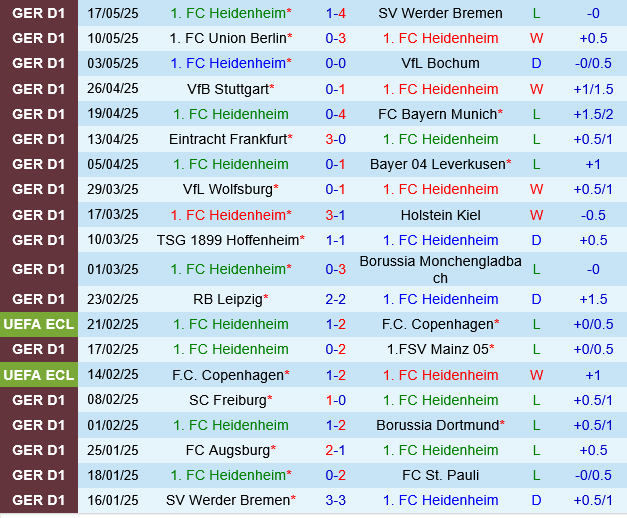Viewport: 627px width, 518px height.
Task: Click the VfB Stuttgart team link
Action: pyautogui.click(x=228, y=89)
